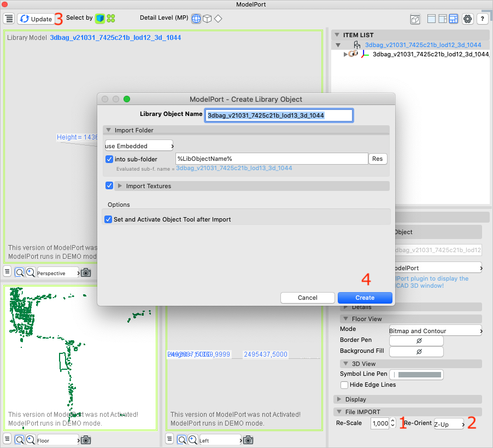Image resolution: width=493 pixels, height=448 pixels.
Task: Open the Border Pen swatch
Action: click(x=416, y=341)
